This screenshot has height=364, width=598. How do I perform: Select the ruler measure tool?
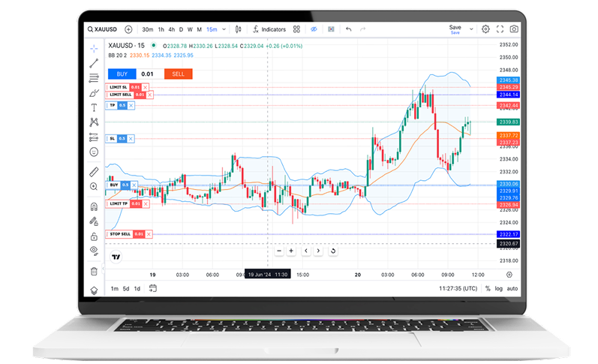coord(94,172)
